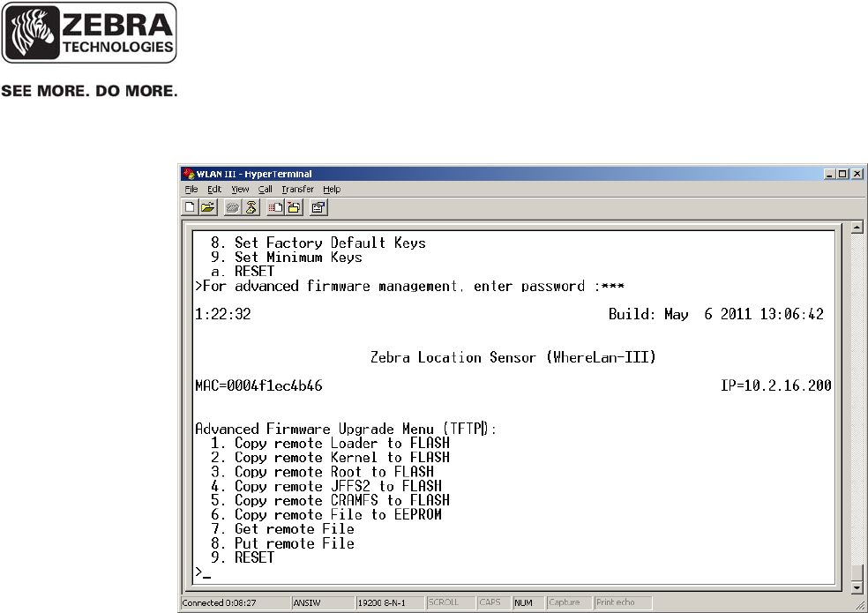
Task: Click the terminal prompt cursor line
Action: click(x=203, y=572)
